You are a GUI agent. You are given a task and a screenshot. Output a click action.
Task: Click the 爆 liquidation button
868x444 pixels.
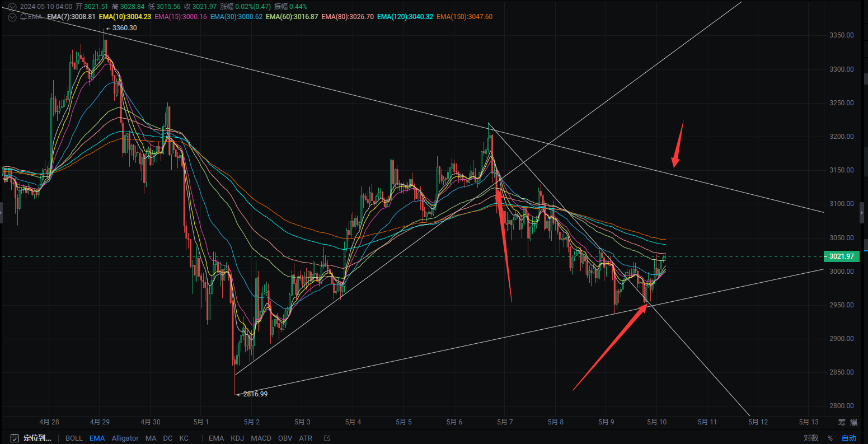(853, 422)
